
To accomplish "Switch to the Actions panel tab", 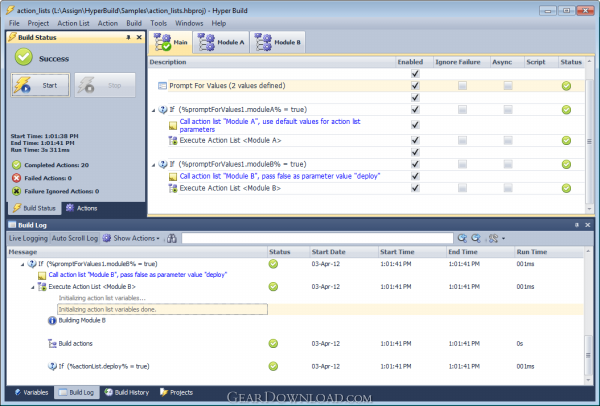I will click(x=81, y=208).
